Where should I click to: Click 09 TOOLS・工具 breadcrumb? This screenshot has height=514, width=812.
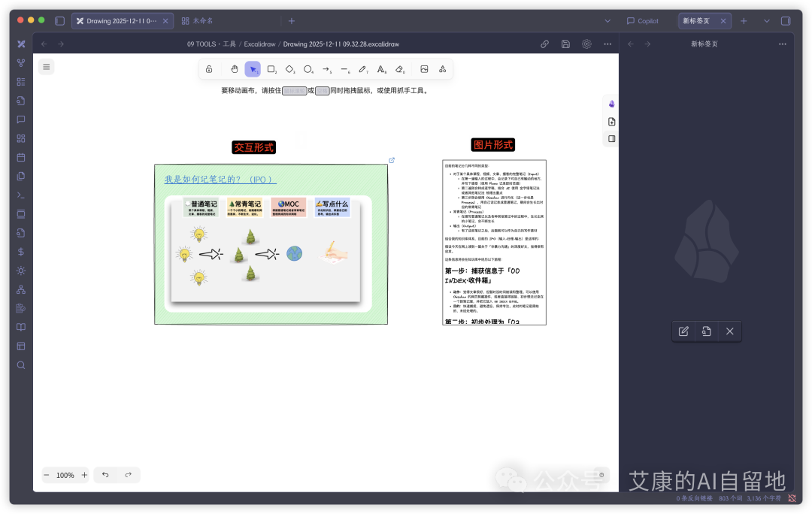pyautogui.click(x=211, y=44)
